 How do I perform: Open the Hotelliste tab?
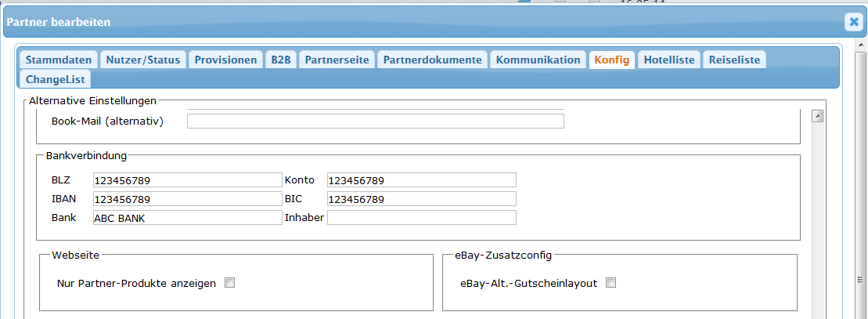coord(668,60)
